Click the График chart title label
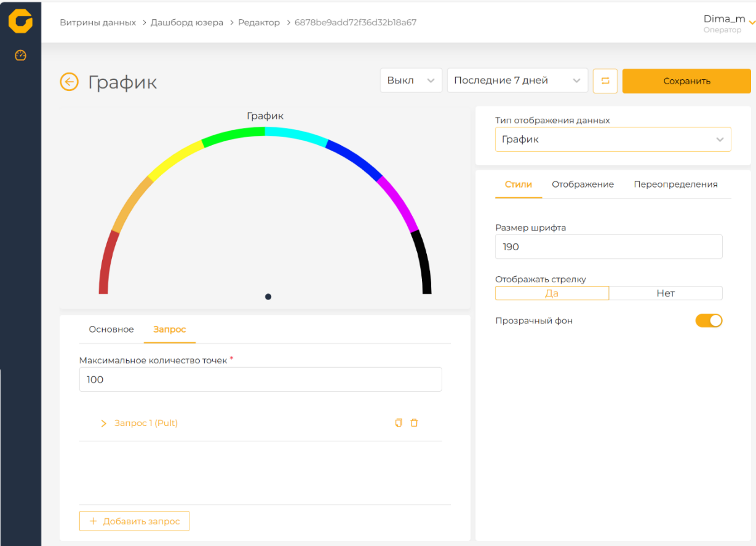 (x=265, y=116)
